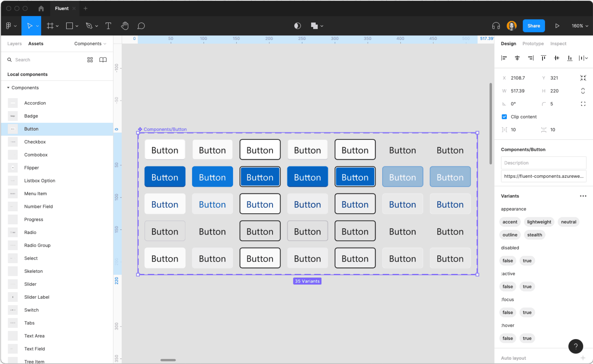Switch to the Inspect tab

point(558,43)
